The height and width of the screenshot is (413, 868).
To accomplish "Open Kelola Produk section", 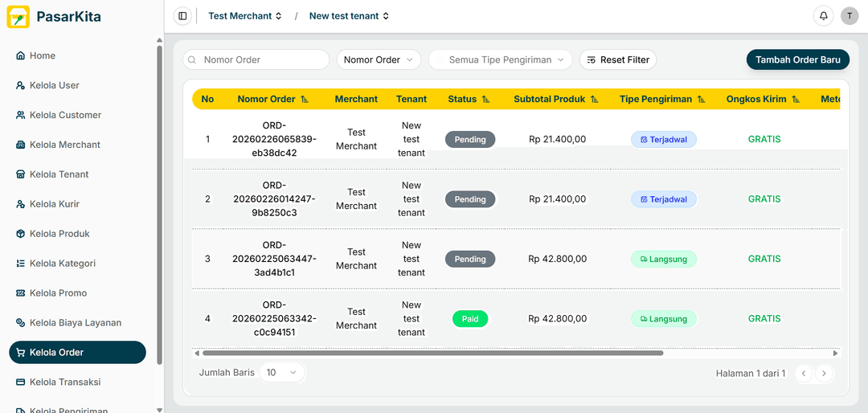I will coord(77,234).
